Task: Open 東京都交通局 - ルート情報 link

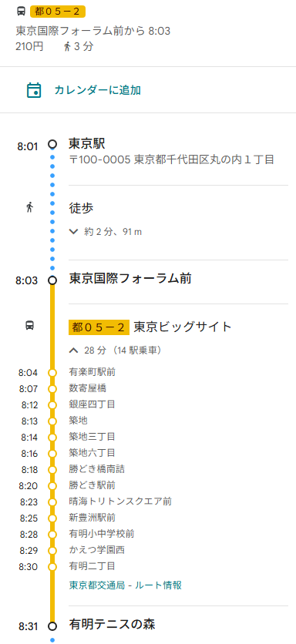Action: click(126, 585)
